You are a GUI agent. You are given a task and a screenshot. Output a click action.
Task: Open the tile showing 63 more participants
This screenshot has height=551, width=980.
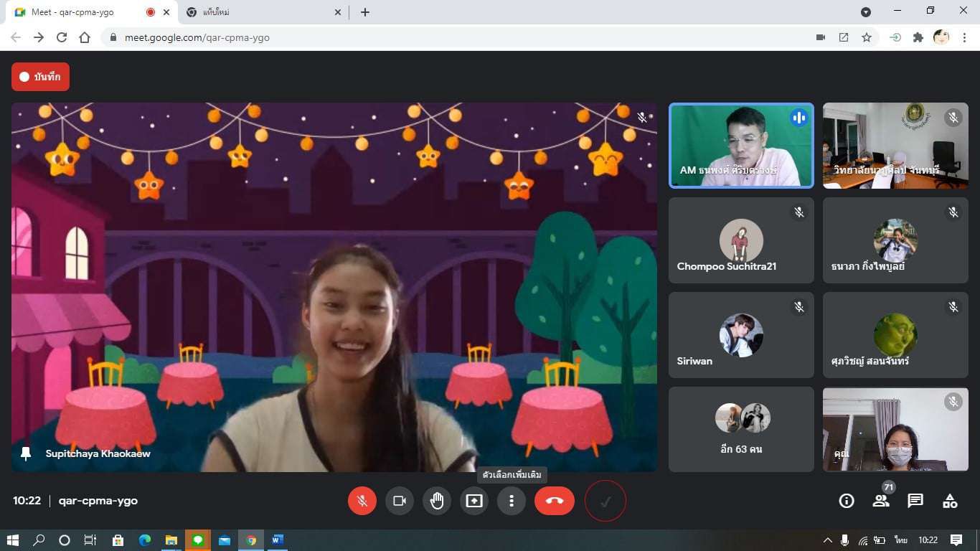741,429
